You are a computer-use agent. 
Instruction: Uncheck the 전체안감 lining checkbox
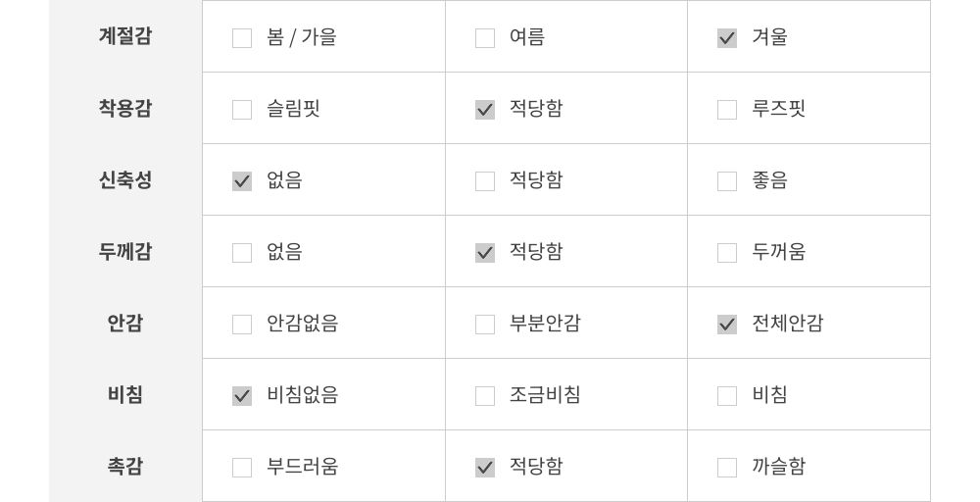pyautogui.click(x=727, y=325)
